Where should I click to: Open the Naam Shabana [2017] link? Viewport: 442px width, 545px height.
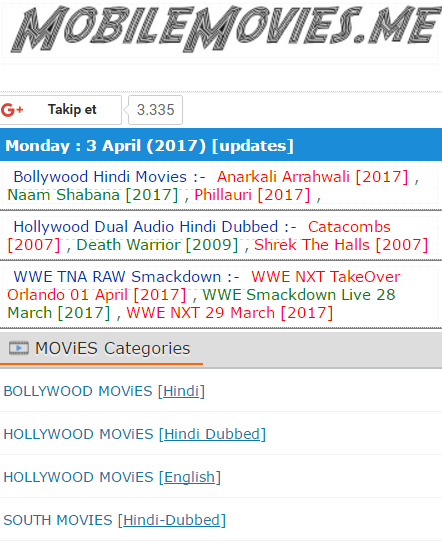click(93, 195)
